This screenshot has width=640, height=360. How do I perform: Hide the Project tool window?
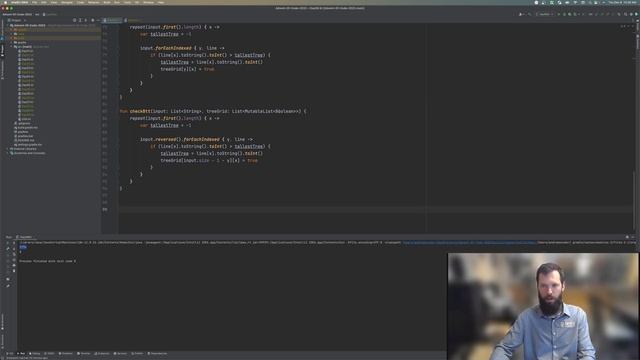98,20
